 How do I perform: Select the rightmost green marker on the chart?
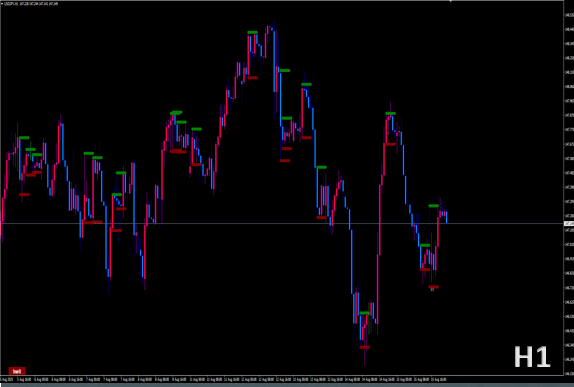click(x=433, y=206)
